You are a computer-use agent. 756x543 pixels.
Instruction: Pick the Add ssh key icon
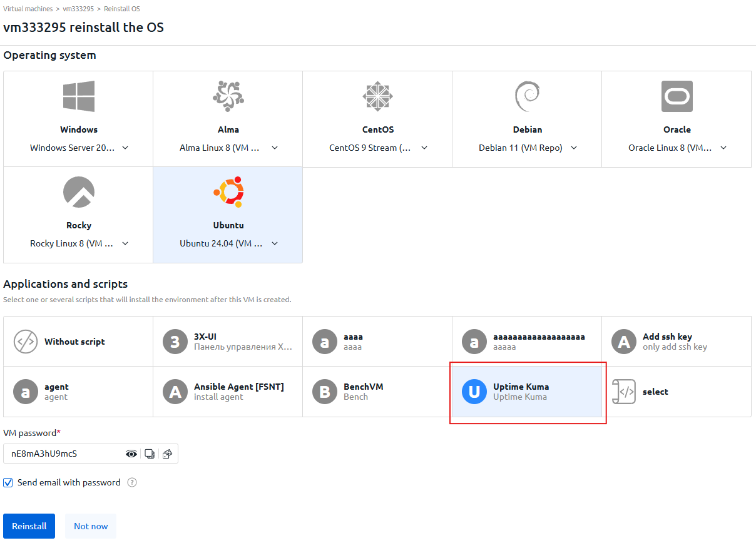(x=624, y=342)
